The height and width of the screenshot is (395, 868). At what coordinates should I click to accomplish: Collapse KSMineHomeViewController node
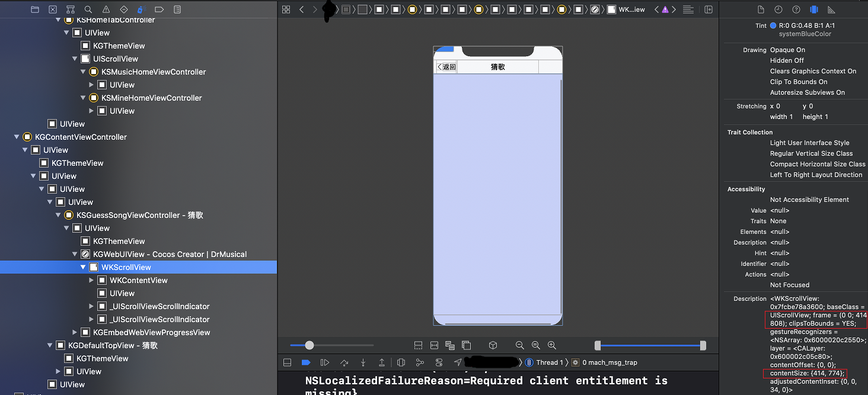coord(83,98)
